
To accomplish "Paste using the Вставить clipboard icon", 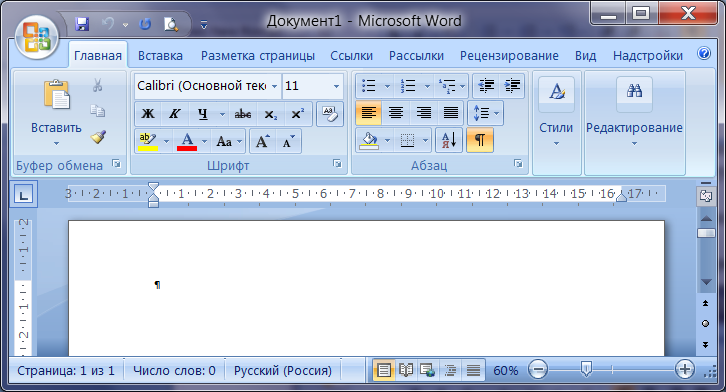I will pos(56,95).
